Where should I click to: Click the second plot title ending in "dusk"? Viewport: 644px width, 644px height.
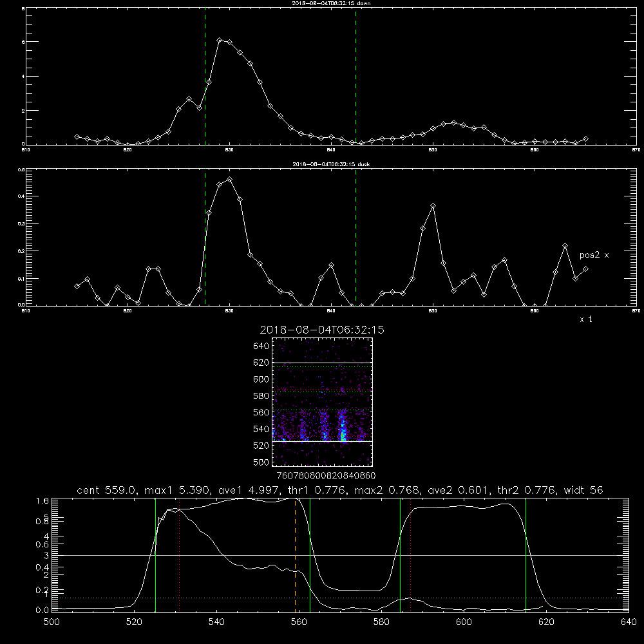point(331,164)
